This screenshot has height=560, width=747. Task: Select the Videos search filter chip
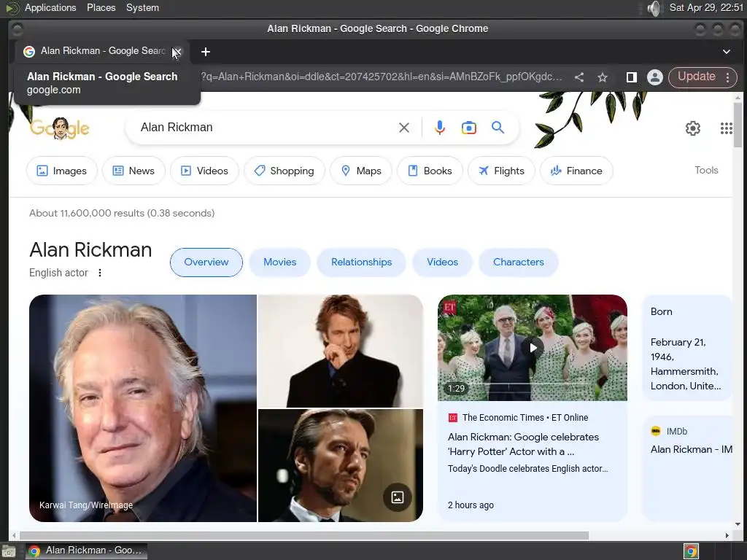[x=204, y=171]
